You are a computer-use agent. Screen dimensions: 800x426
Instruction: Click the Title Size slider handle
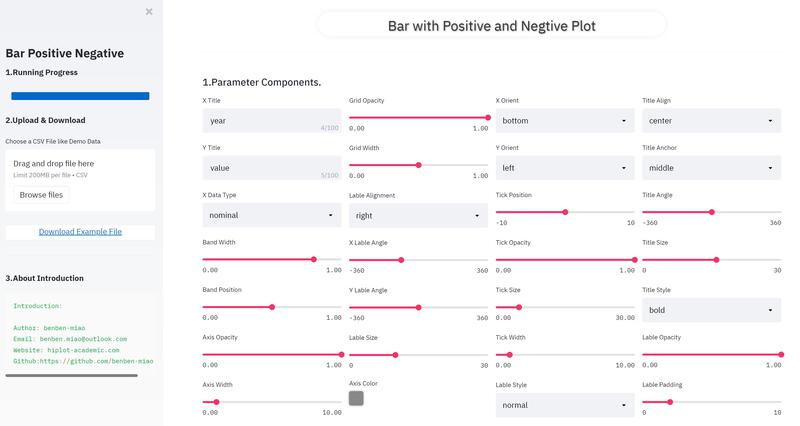pos(716,259)
